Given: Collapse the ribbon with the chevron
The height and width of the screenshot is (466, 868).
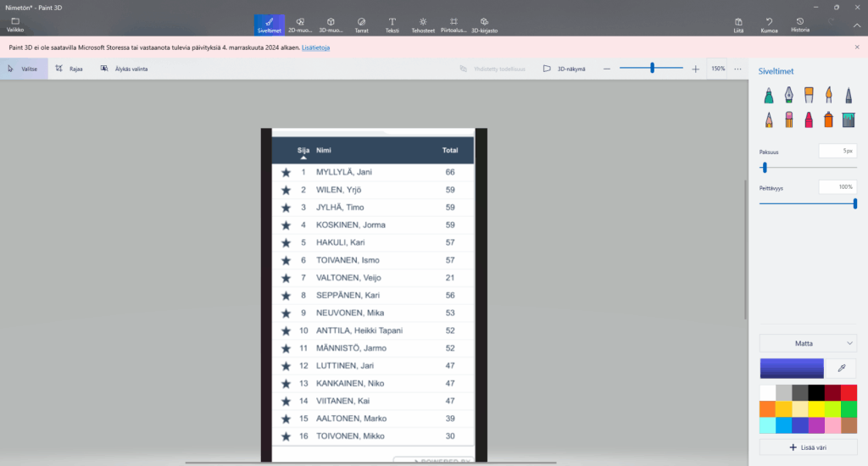Looking at the screenshot, I should click(856, 25).
